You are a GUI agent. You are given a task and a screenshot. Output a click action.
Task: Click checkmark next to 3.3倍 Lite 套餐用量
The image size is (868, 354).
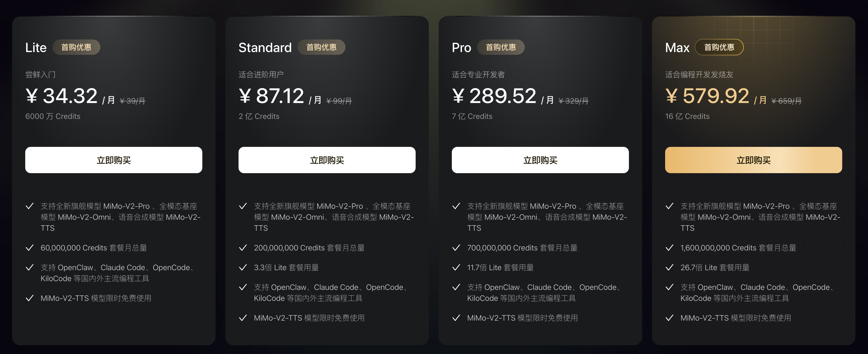click(243, 267)
